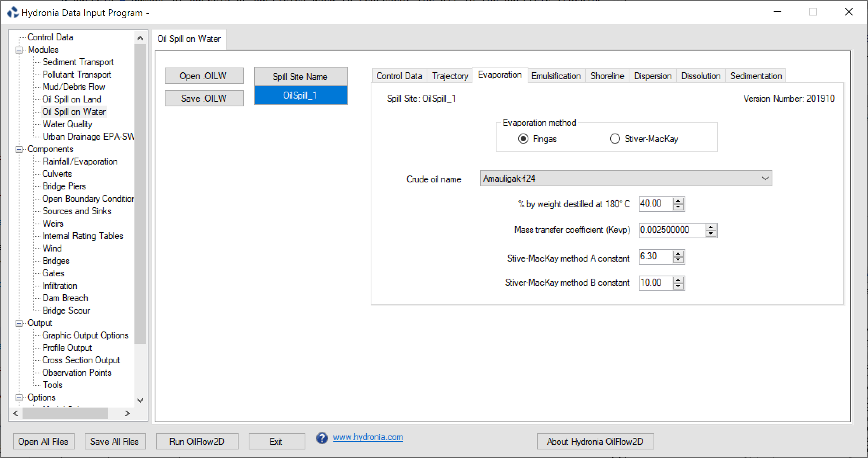This screenshot has width=868, height=458.
Task: Click the tree horizontal scroll left arrow
Action: [x=16, y=414]
